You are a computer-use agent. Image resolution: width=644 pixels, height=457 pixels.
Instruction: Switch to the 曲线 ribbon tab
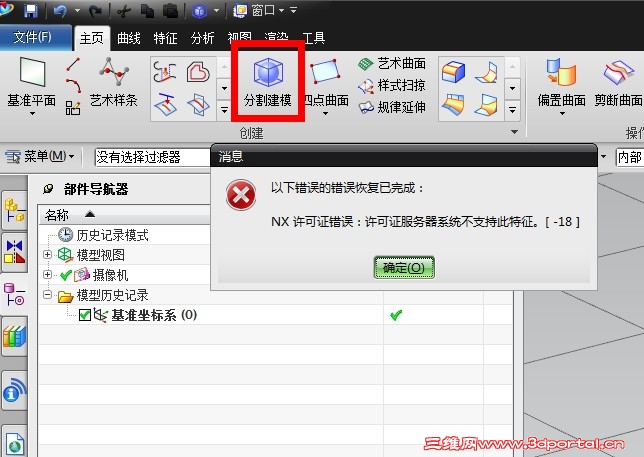pyautogui.click(x=129, y=39)
